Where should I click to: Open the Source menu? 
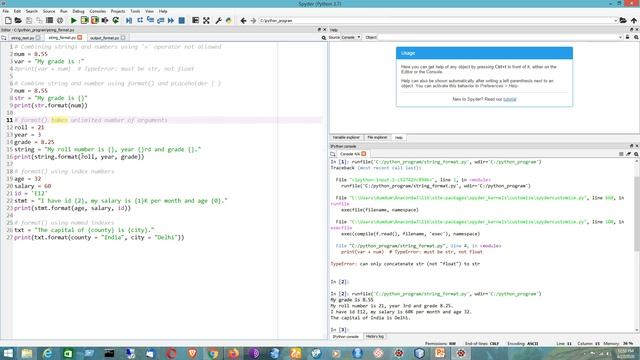tap(49, 11)
